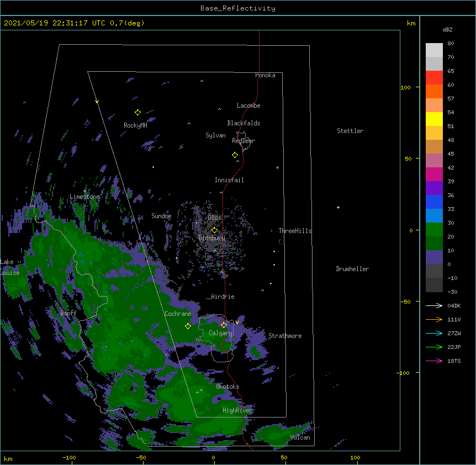Viewport: 476px width, 465px height.
Task: Click the Blackfalds city label
Action: tap(244, 123)
